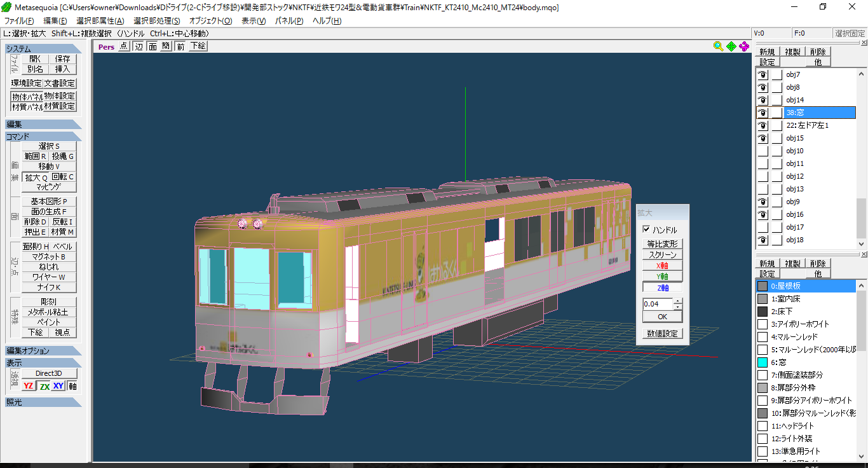Click the object list scrollbar thumb
Image resolution: width=868 pixels, height=468 pixels.
pyautogui.click(x=862, y=218)
